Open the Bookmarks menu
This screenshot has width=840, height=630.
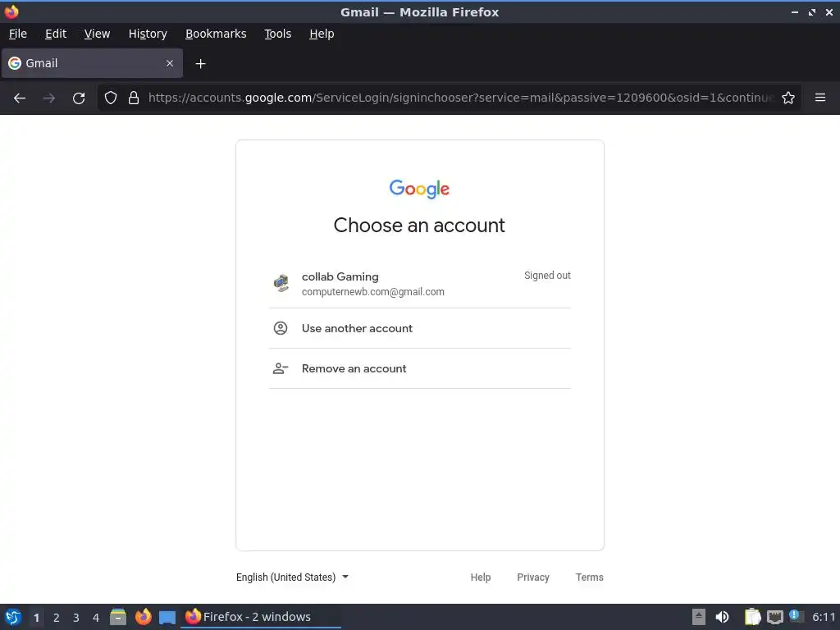pyautogui.click(x=216, y=34)
